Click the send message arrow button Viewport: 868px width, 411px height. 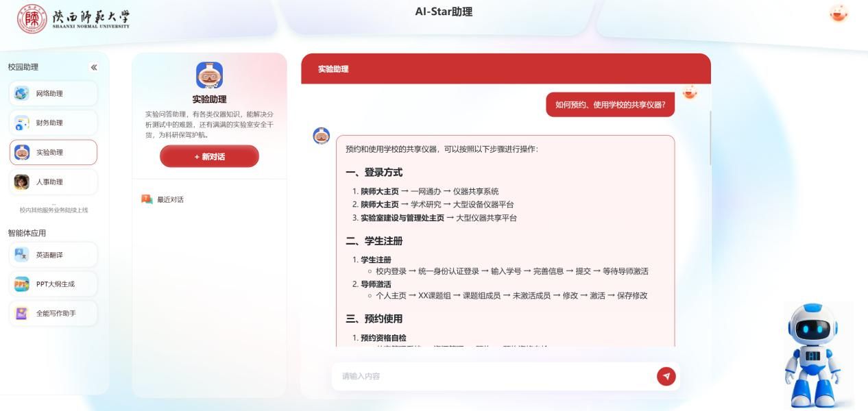666,376
